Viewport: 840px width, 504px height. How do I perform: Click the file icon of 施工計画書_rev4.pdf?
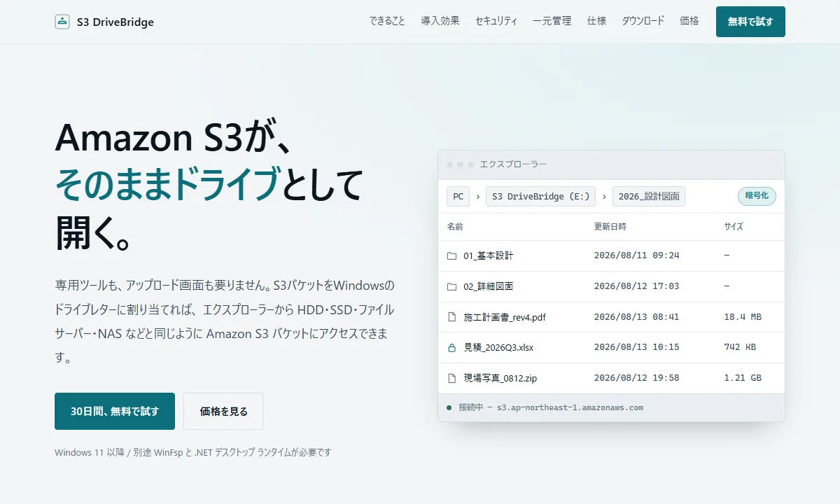point(451,317)
